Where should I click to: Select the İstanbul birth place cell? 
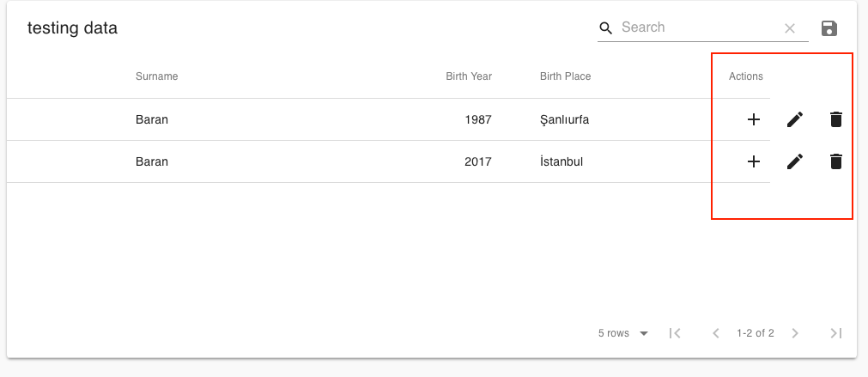pyautogui.click(x=561, y=161)
